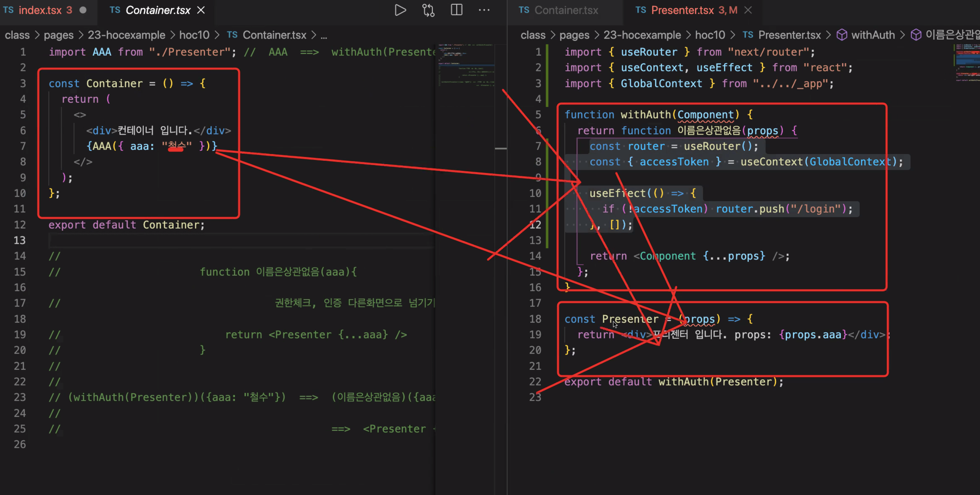Click the unsaved dot on index.tsx tab
This screenshot has width=980, height=495.
point(83,10)
